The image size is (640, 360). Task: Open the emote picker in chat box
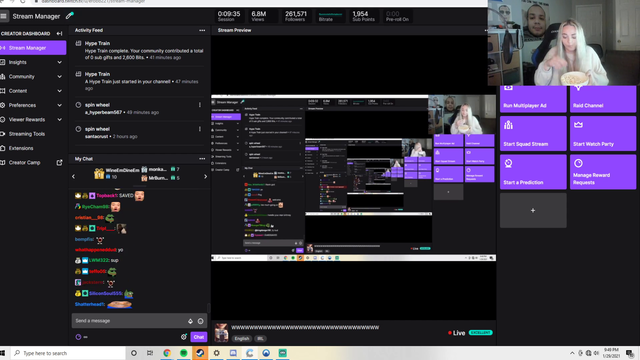[200, 321]
